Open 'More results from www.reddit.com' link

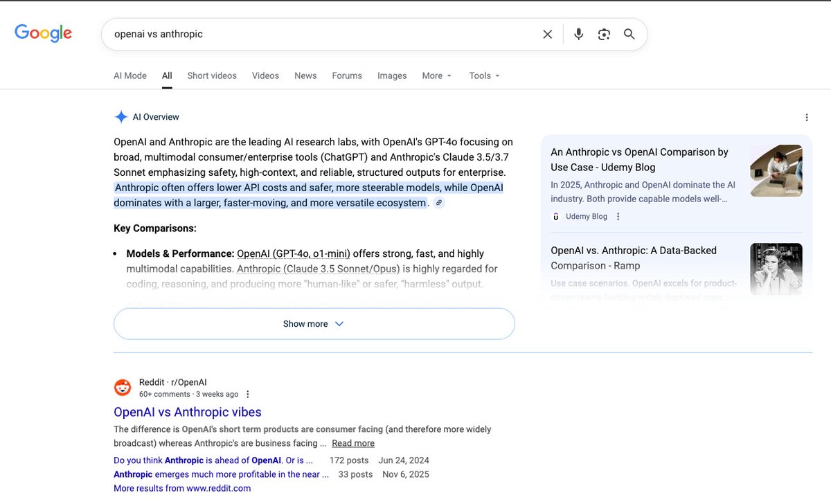pos(182,488)
